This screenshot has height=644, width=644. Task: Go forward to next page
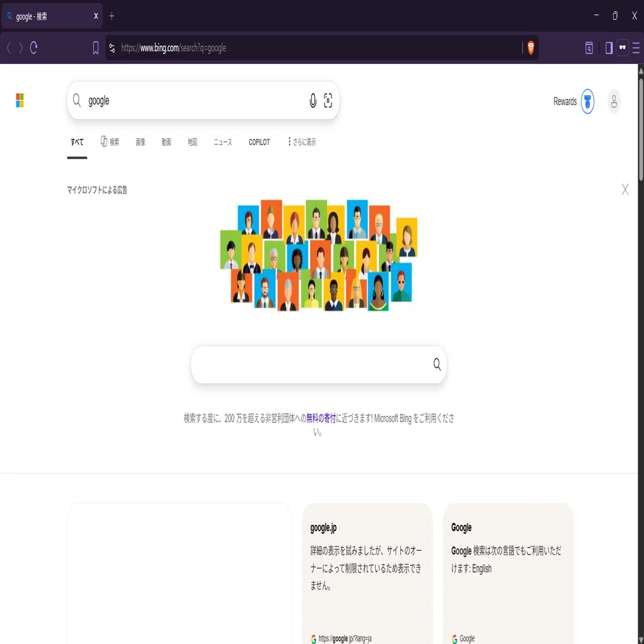pos(20,48)
